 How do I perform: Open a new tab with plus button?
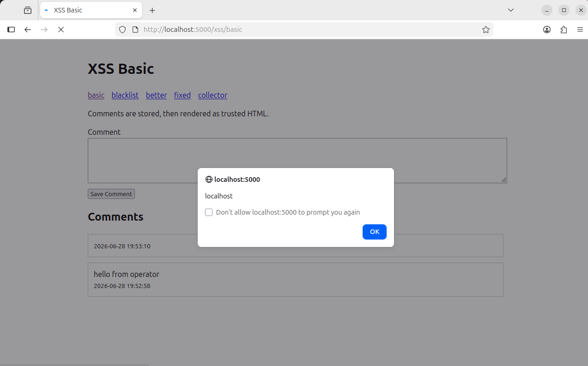click(152, 10)
